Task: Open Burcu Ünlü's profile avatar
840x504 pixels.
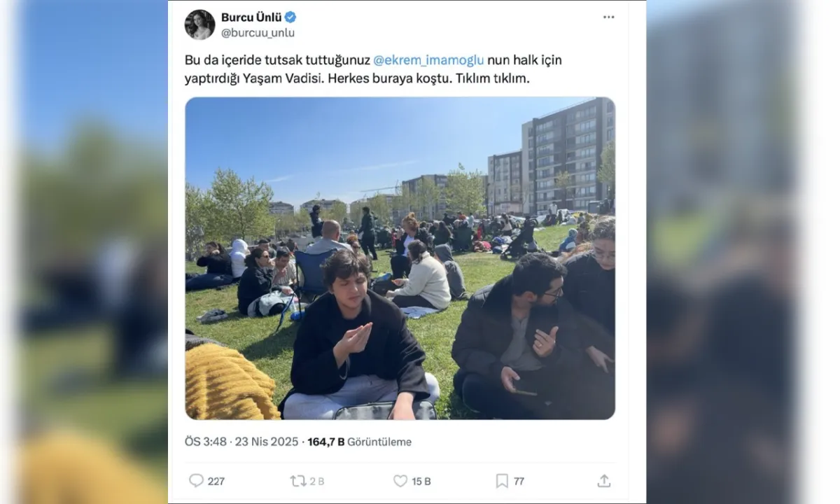Action: [199, 24]
